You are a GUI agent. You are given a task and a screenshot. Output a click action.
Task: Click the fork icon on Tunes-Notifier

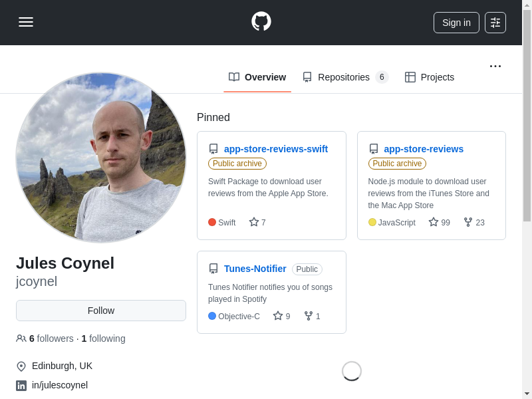309,316
